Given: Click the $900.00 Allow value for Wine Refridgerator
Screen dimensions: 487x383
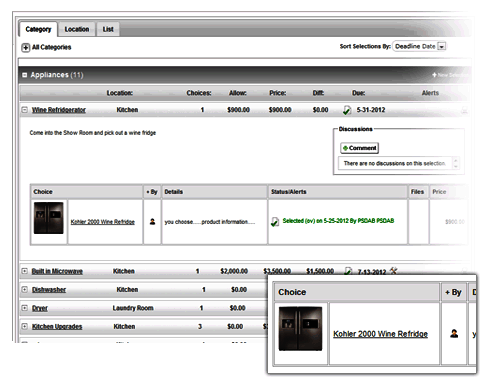Looking at the screenshot, I should (x=238, y=110).
